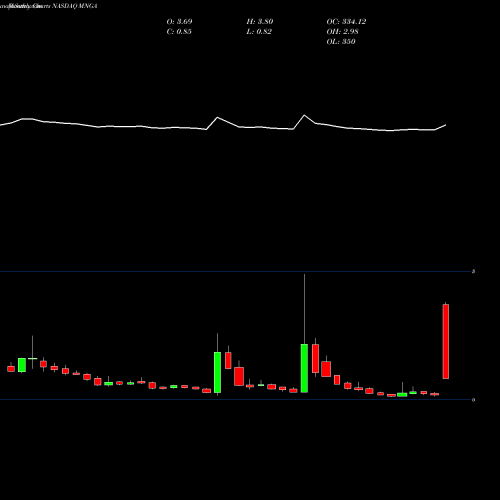Click the green candle with the longest upper wick
Screen dimensions: 500x500
[x=304, y=368]
